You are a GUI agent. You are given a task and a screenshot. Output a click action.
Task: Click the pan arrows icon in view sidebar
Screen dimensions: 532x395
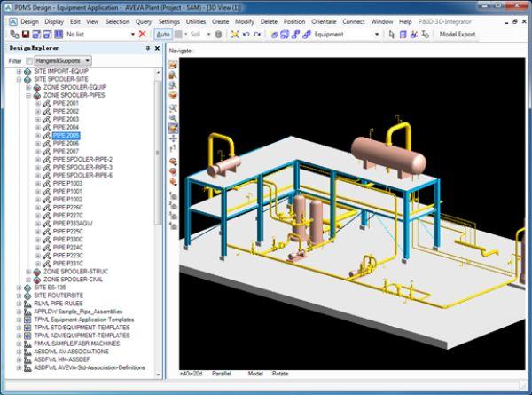coord(173,138)
